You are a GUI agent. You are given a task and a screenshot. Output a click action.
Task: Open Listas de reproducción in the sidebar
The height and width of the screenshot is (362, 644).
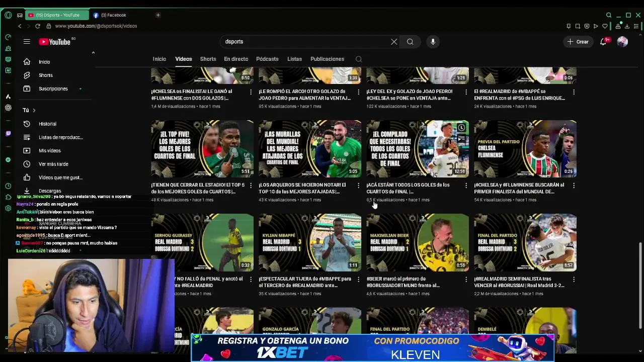pyautogui.click(x=56, y=137)
